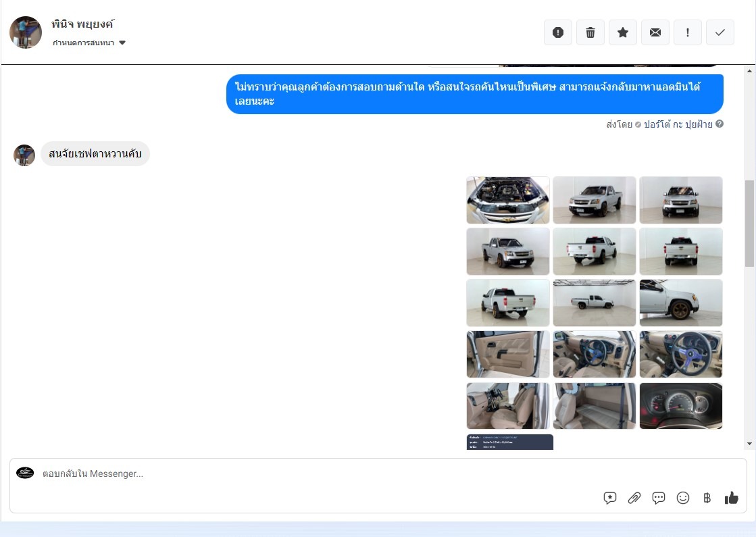Open the instrument cluster gauge photo
Image resolution: width=756 pixels, height=537 pixels.
pyautogui.click(x=681, y=406)
